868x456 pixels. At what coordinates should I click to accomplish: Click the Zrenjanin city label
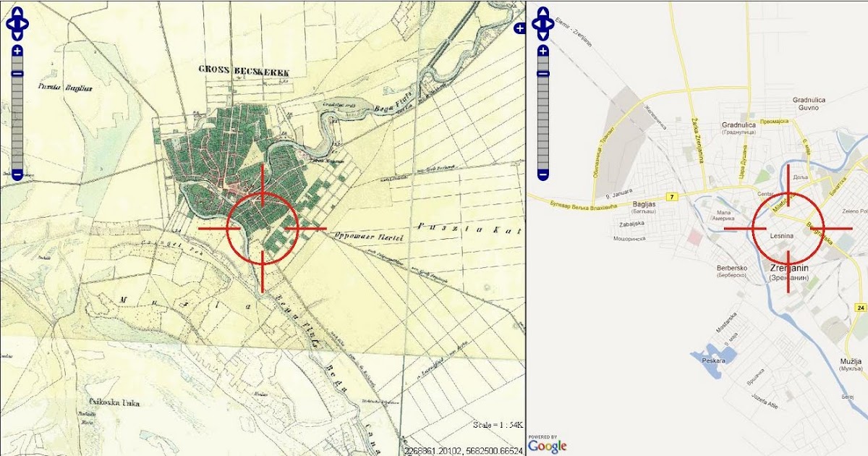[x=788, y=268]
